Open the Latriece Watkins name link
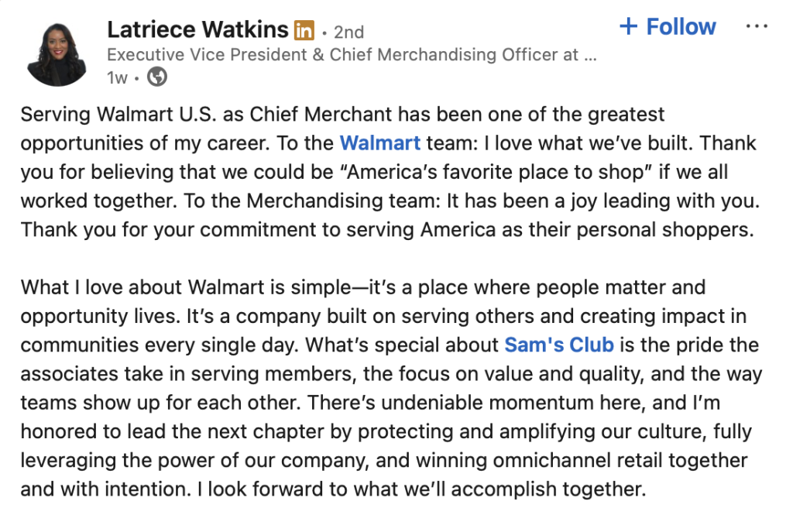Viewport: 793px width, 532px height. click(197, 30)
